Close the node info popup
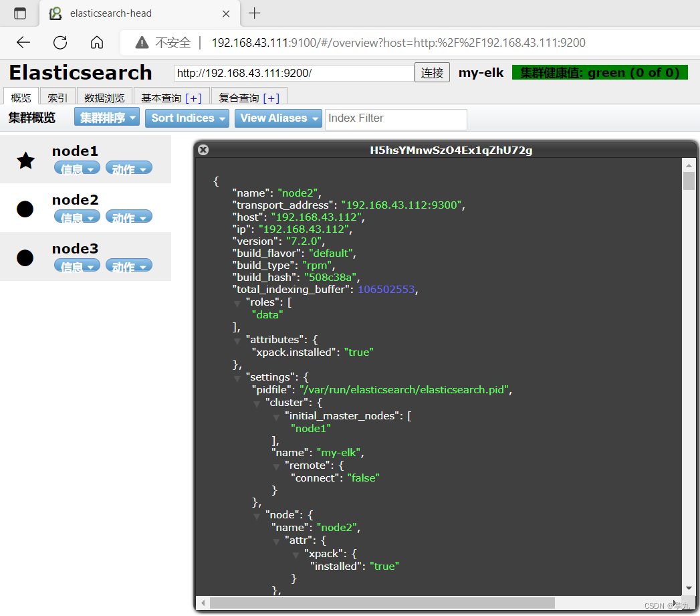The height and width of the screenshot is (616, 700). pyautogui.click(x=203, y=150)
